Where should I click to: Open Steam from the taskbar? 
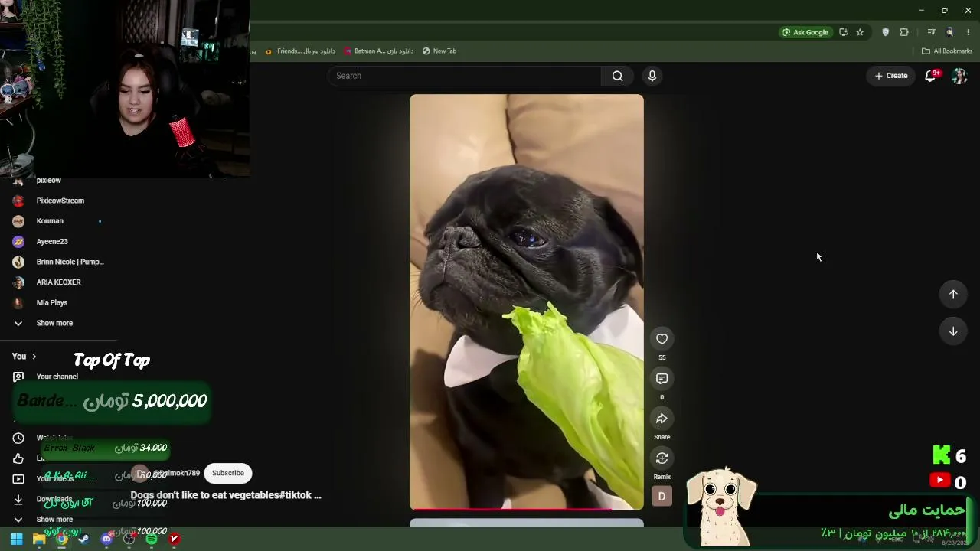point(84,540)
